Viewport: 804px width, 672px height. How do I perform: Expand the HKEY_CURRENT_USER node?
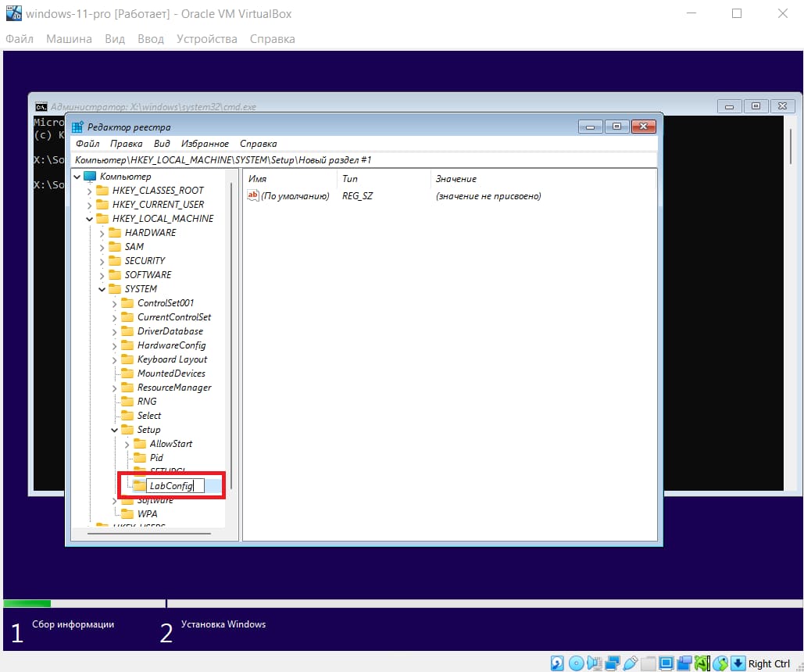coord(89,205)
